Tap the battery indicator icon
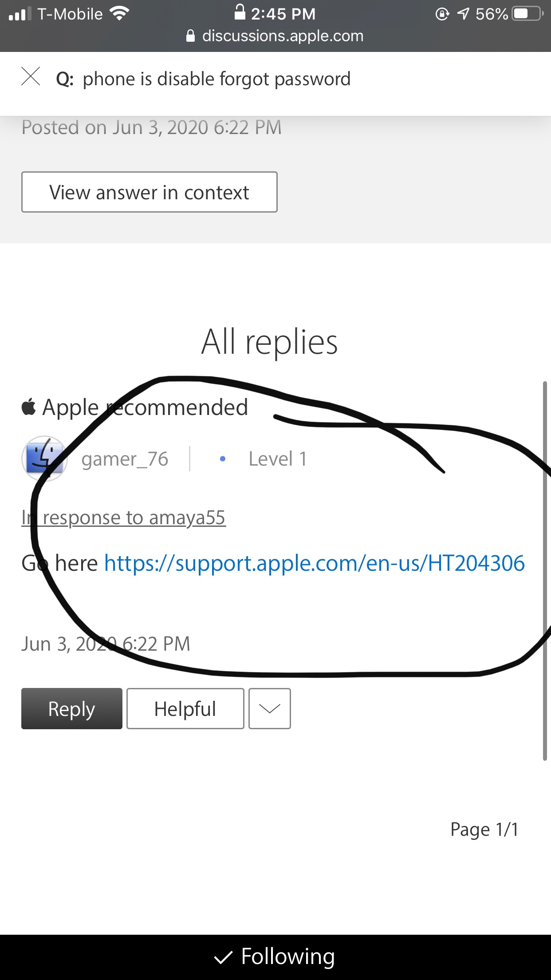This screenshot has width=551, height=980. [x=528, y=14]
